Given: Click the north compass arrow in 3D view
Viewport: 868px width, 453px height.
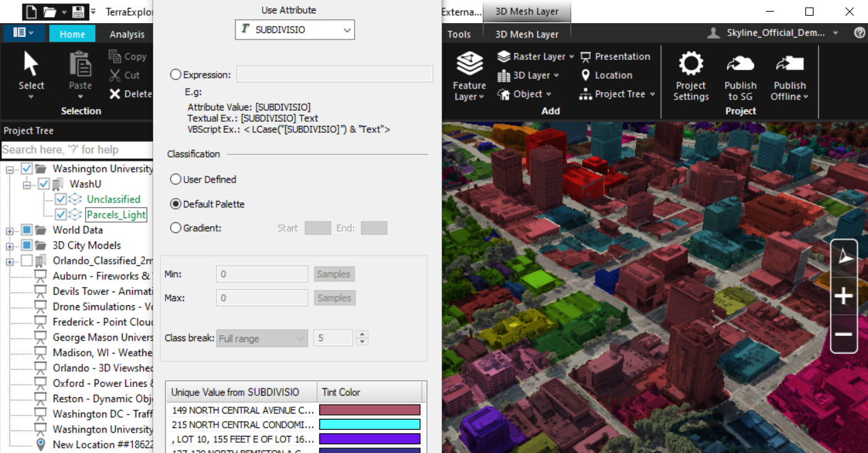Looking at the screenshot, I should tap(844, 257).
